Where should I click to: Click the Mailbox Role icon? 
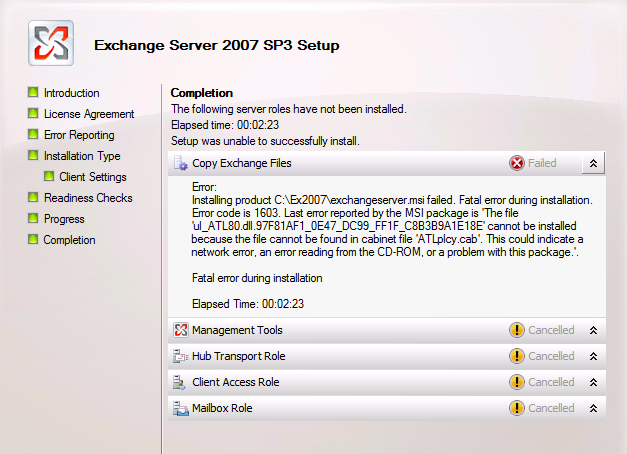181,408
